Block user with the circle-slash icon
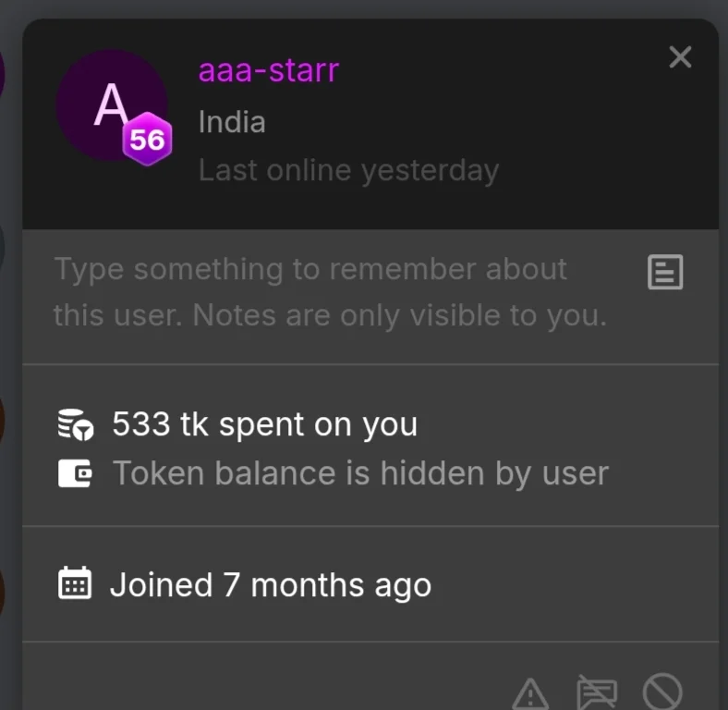Image resolution: width=728 pixels, height=710 pixels. click(x=662, y=692)
